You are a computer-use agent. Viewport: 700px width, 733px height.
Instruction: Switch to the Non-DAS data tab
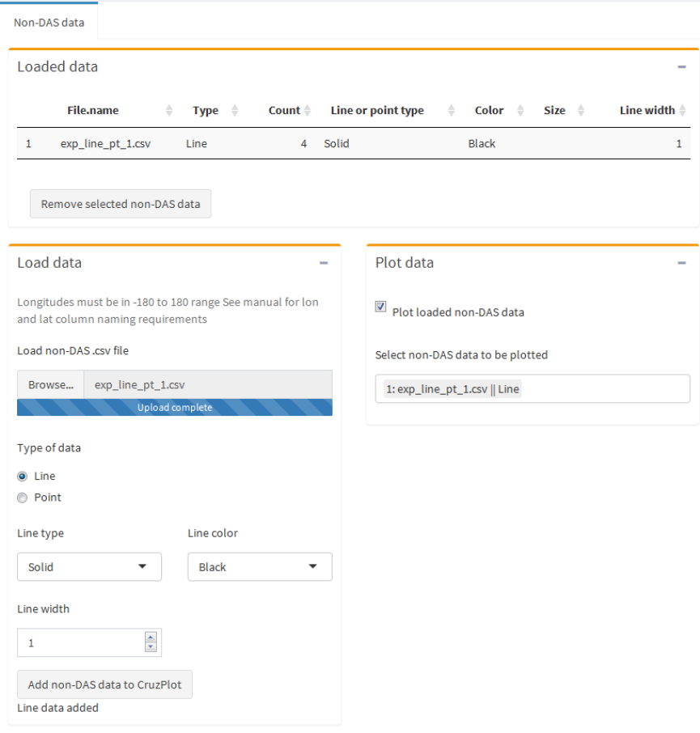coord(49,23)
